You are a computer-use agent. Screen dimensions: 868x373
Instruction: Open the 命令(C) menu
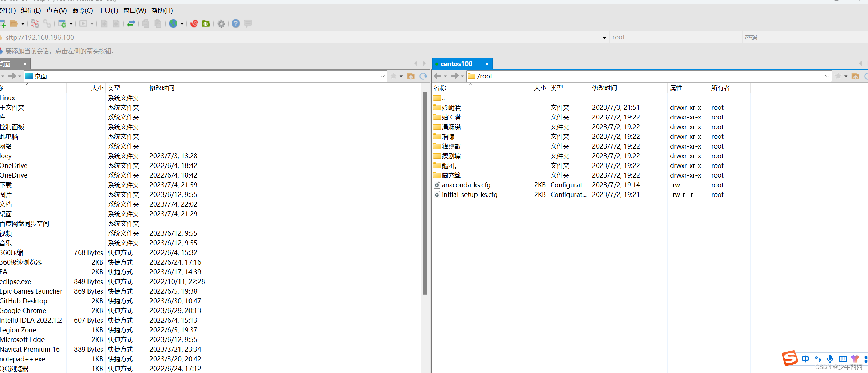coord(83,11)
